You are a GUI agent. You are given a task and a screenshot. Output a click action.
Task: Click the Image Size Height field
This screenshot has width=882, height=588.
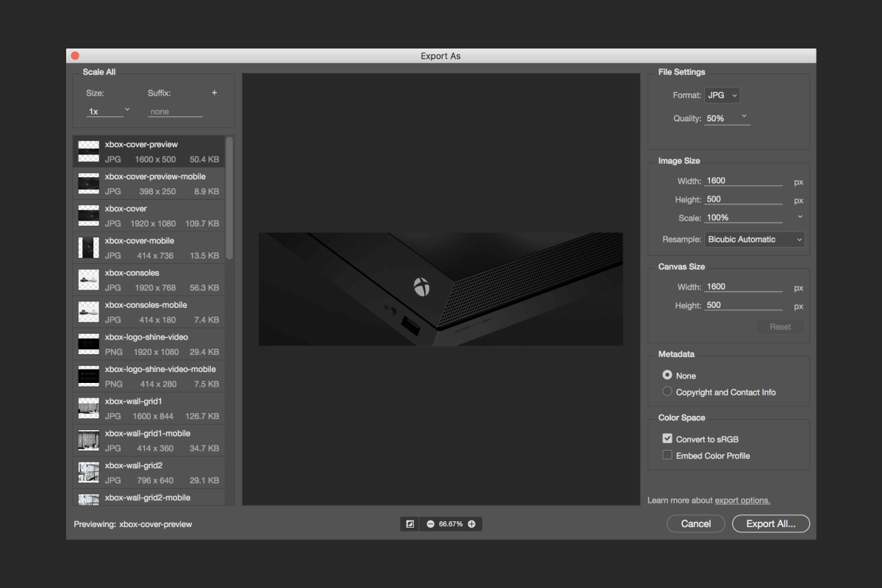click(743, 199)
